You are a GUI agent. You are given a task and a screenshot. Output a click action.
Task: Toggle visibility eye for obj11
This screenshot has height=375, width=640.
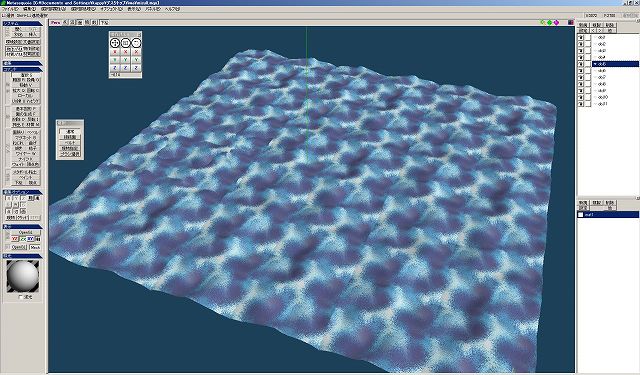[x=581, y=104]
